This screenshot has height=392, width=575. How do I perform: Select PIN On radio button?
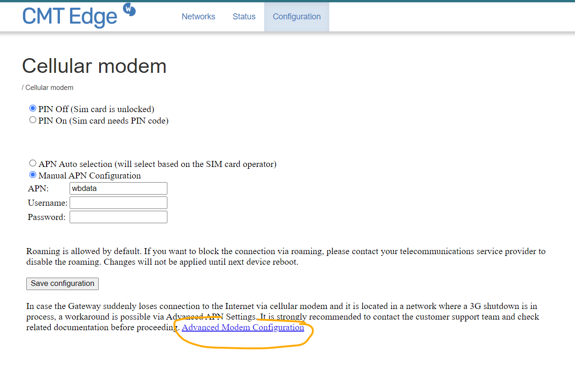33,120
